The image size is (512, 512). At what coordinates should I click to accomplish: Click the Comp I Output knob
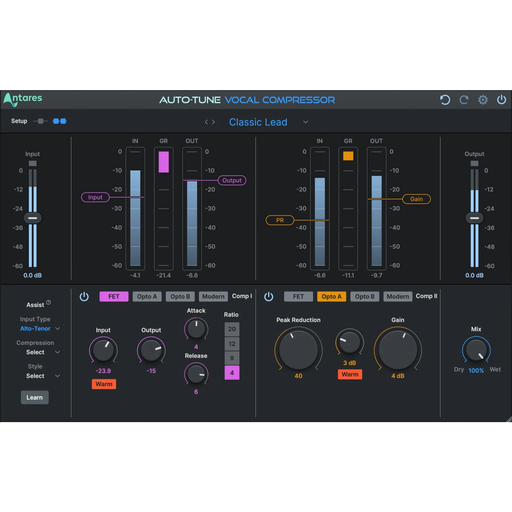[151, 350]
